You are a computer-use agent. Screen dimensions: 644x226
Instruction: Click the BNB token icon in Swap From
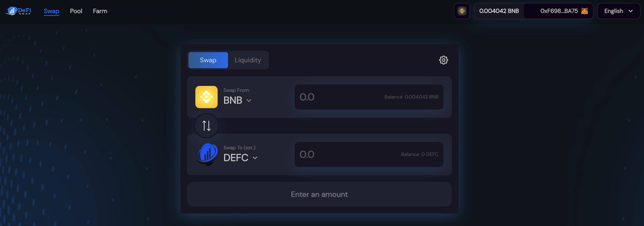coord(206,97)
